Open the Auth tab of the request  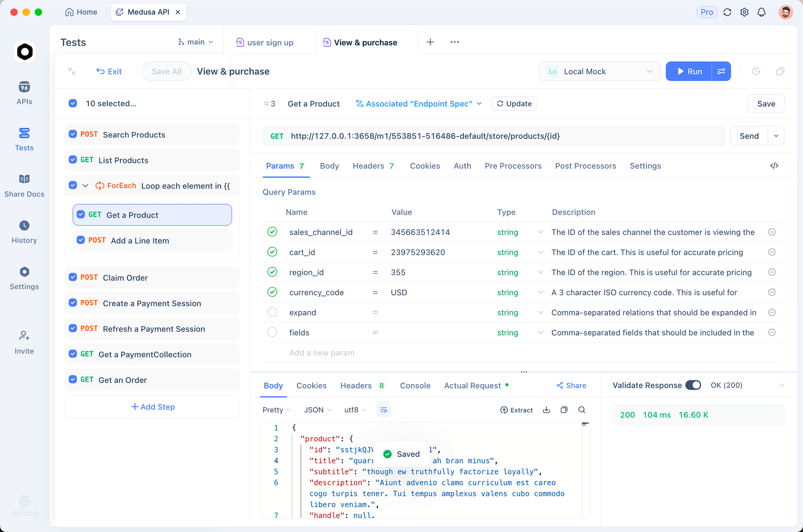[462, 166]
